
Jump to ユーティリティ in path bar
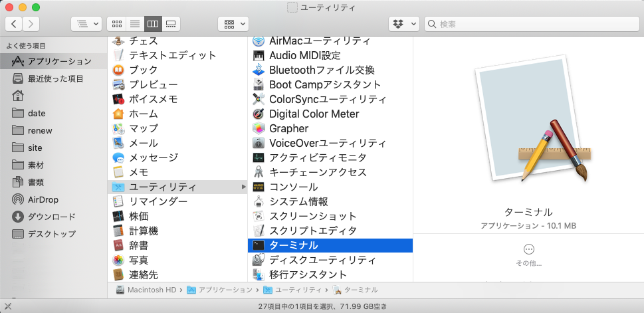(x=292, y=290)
